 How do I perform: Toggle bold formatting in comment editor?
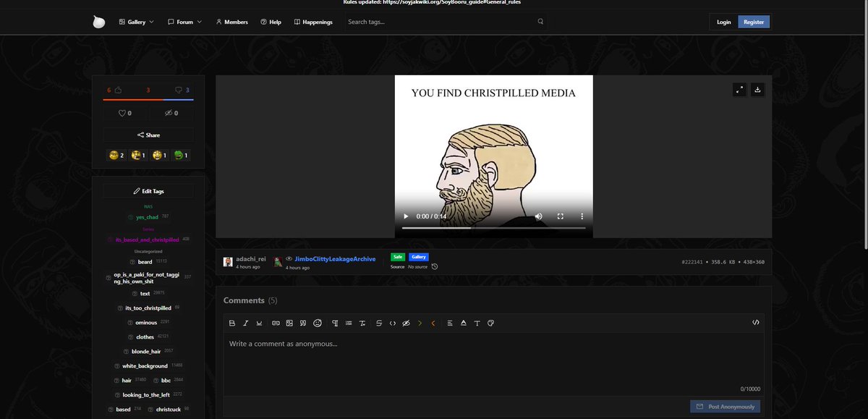coord(232,323)
